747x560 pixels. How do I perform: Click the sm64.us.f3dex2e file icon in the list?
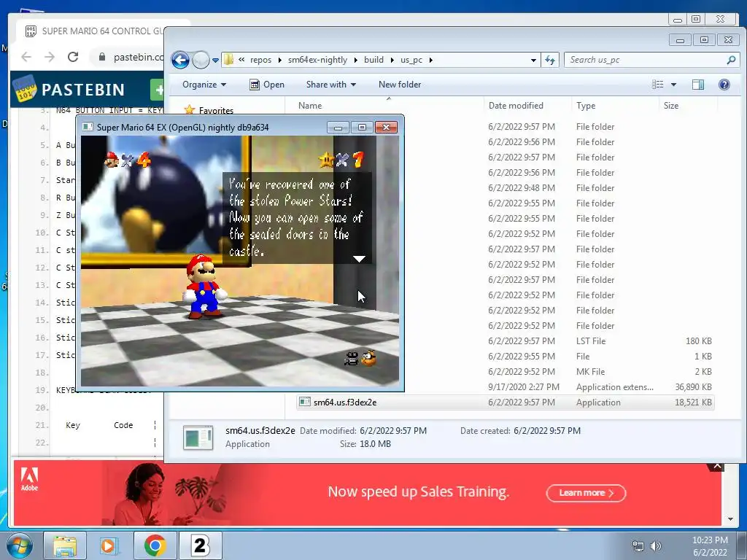pos(304,402)
